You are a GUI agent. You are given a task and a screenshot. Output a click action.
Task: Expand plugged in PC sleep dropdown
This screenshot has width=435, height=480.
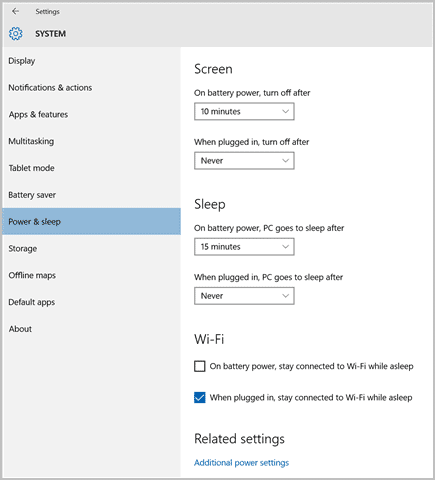(244, 296)
